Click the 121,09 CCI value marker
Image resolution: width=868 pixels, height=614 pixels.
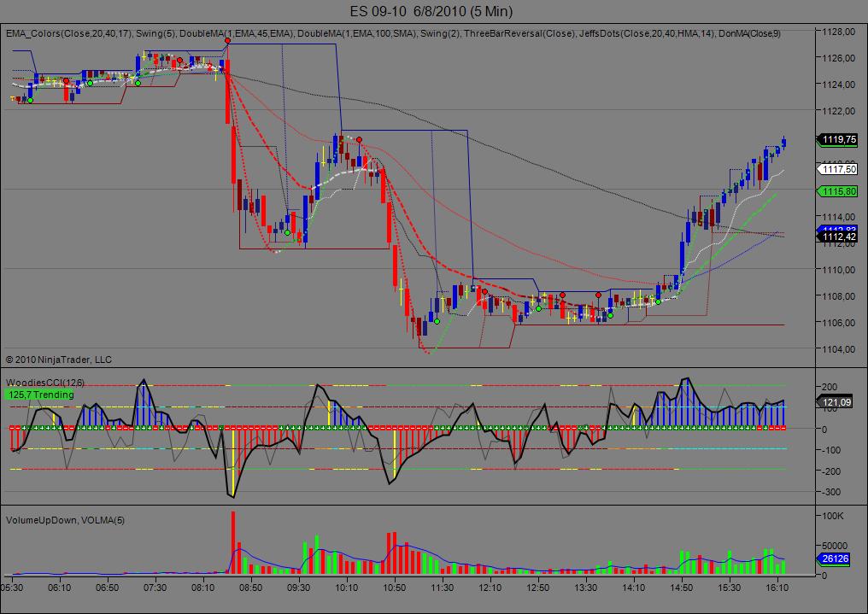point(836,402)
